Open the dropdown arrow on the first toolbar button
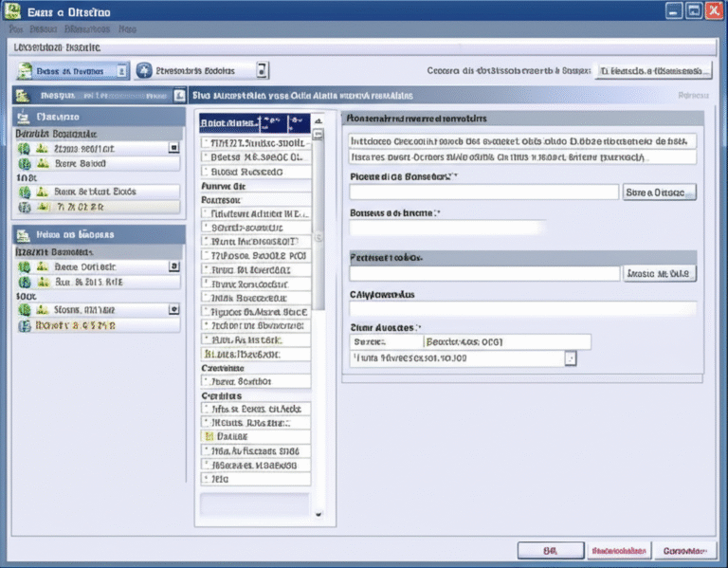 pos(121,70)
